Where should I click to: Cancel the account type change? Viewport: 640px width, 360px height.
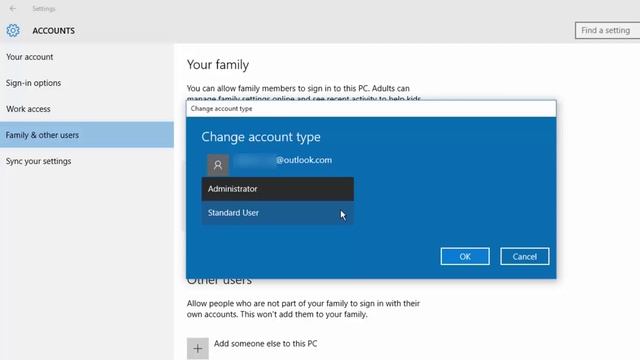[524, 256]
